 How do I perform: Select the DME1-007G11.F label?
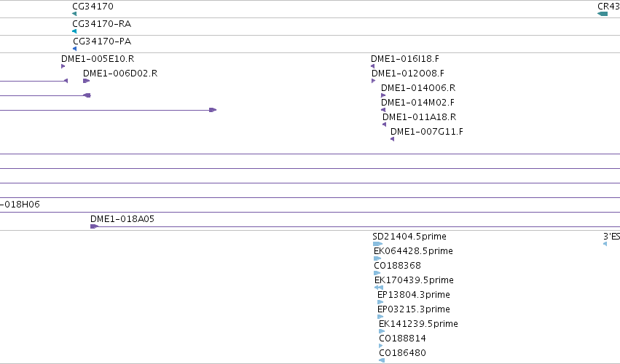tap(427, 132)
